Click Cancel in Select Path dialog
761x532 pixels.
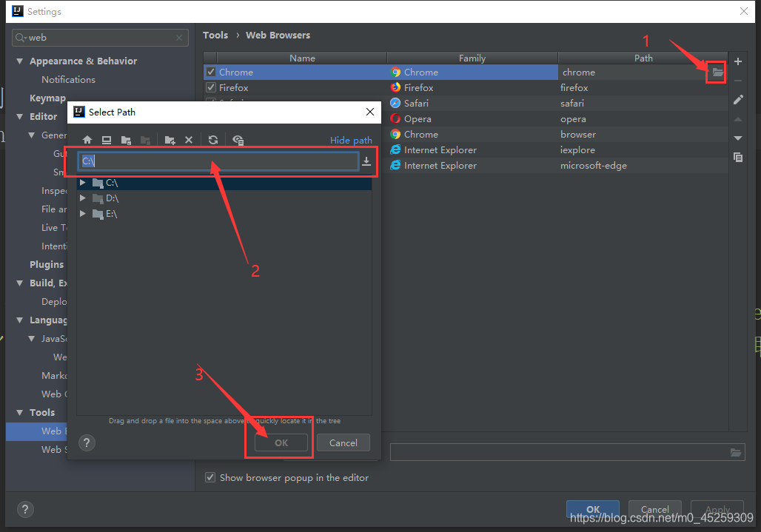click(343, 442)
